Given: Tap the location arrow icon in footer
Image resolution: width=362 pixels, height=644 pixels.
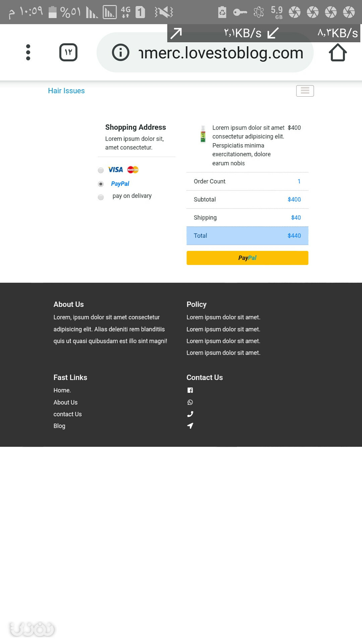Looking at the screenshot, I should click(190, 426).
